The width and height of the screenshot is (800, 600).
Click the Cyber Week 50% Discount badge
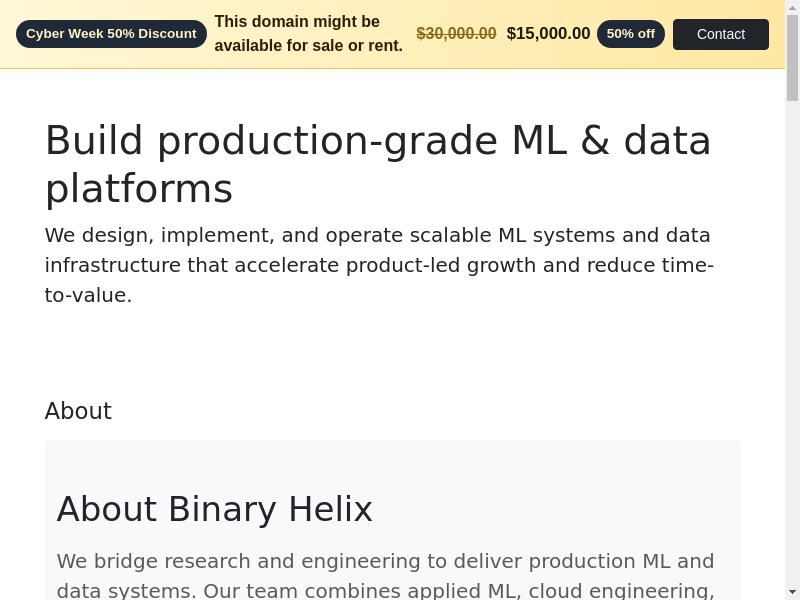tap(111, 34)
